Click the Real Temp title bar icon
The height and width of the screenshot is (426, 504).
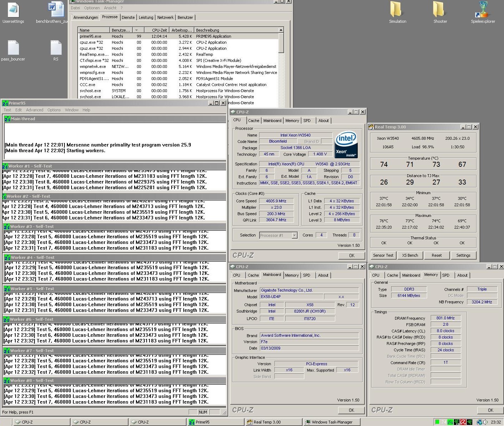tap(371, 127)
